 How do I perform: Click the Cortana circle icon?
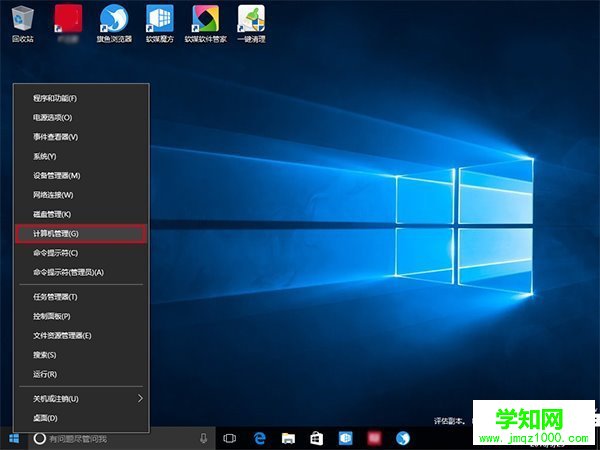(x=39, y=439)
